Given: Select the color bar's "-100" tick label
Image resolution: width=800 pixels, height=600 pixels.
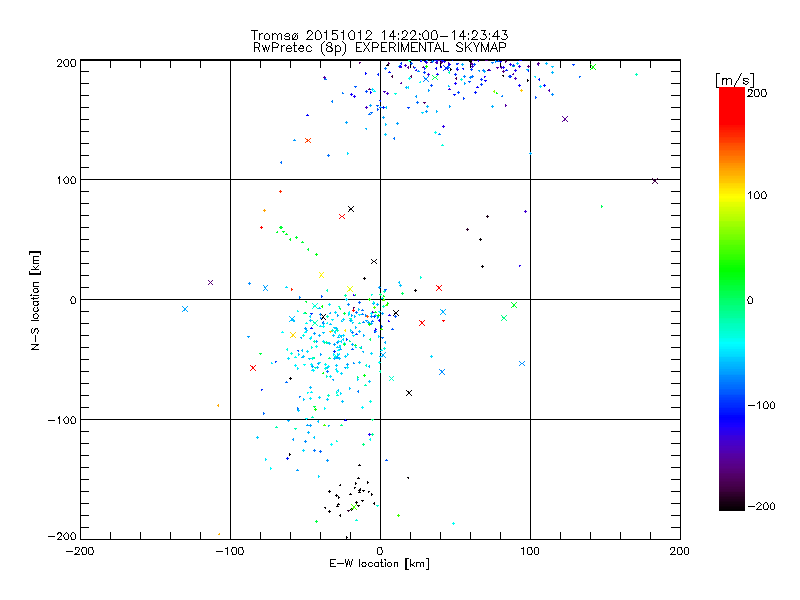Looking at the screenshot, I should [761, 405].
